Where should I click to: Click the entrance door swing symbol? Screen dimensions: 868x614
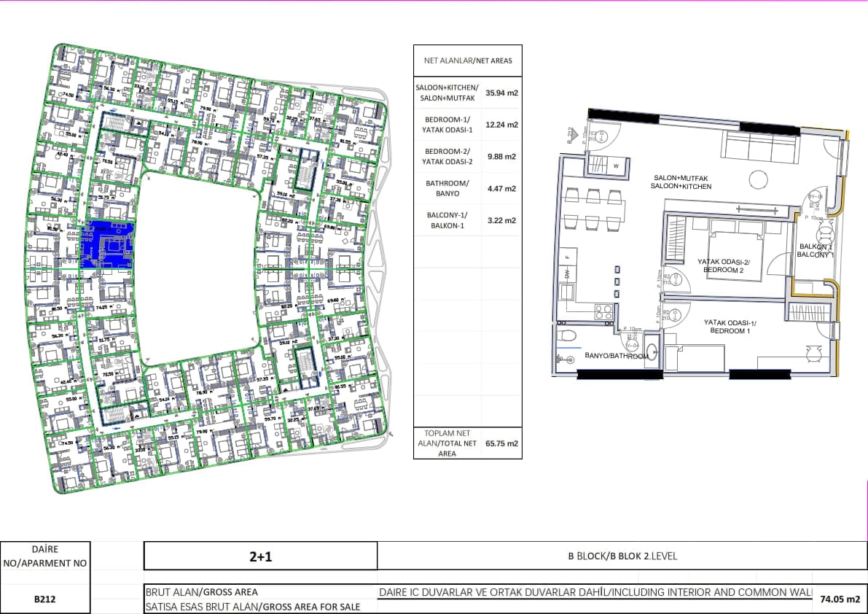605,137
